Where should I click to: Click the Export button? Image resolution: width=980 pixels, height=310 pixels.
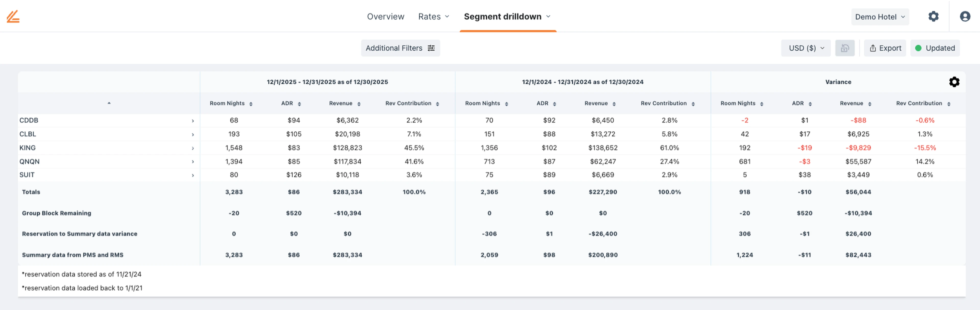click(885, 48)
